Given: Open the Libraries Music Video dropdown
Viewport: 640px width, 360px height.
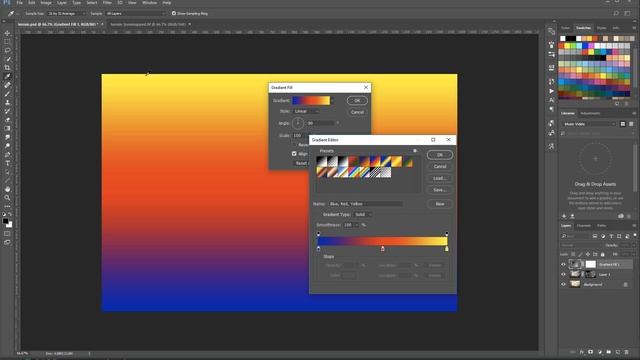Looking at the screenshot, I should [589, 124].
